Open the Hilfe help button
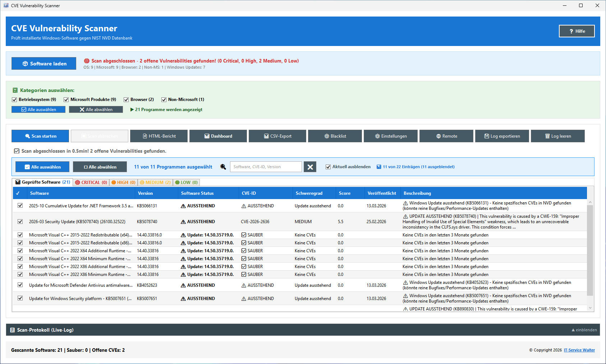 577,31
